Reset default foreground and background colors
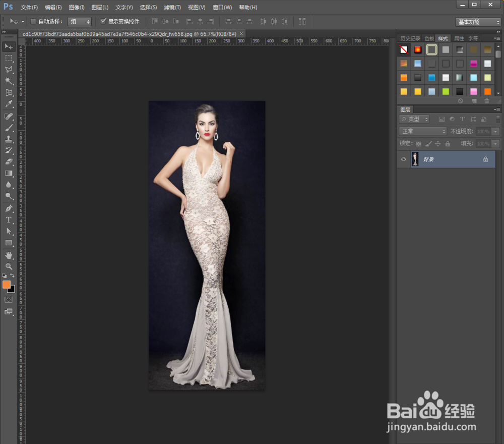Image resolution: width=504 pixels, height=444 pixels. click(4, 275)
